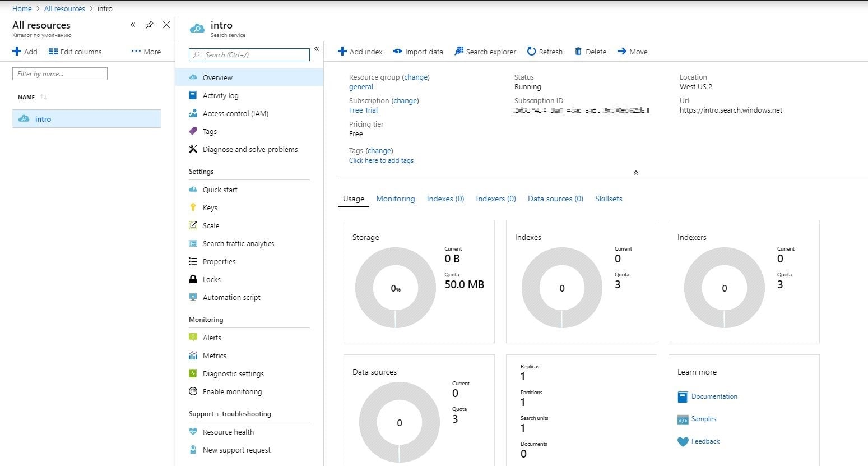Select Overview in the service menu

point(249,77)
